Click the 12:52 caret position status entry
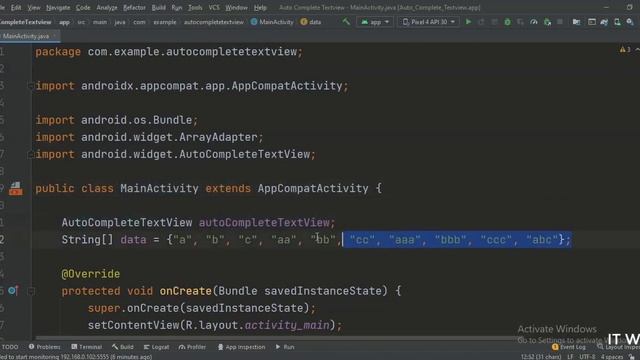 (x=541, y=357)
